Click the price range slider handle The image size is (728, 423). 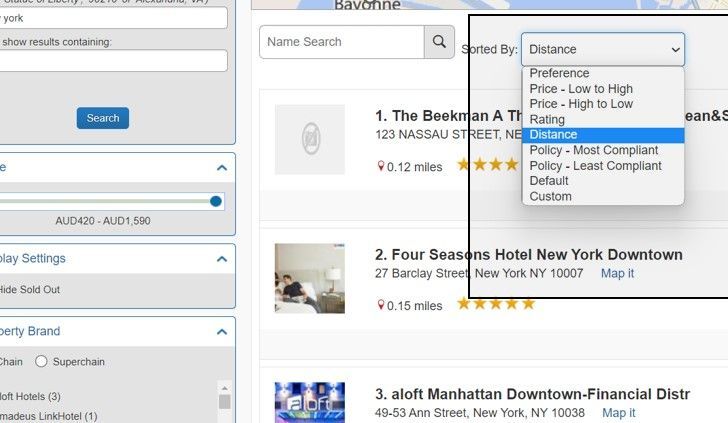coord(215,201)
